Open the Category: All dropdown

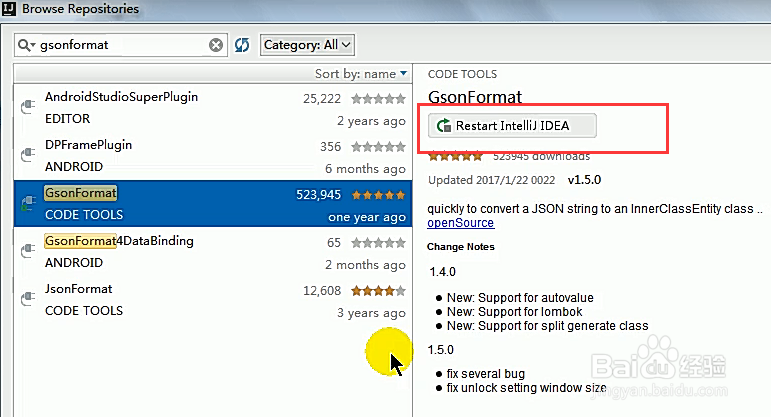[x=307, y=45]
